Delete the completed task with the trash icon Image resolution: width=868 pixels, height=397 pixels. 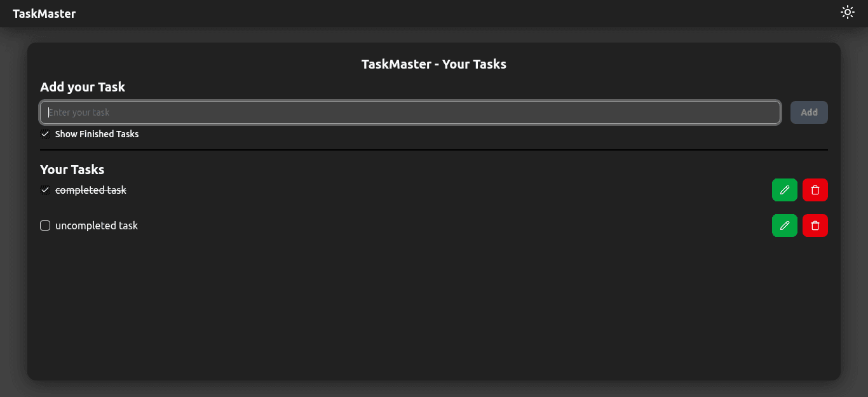tap(815, 190)
